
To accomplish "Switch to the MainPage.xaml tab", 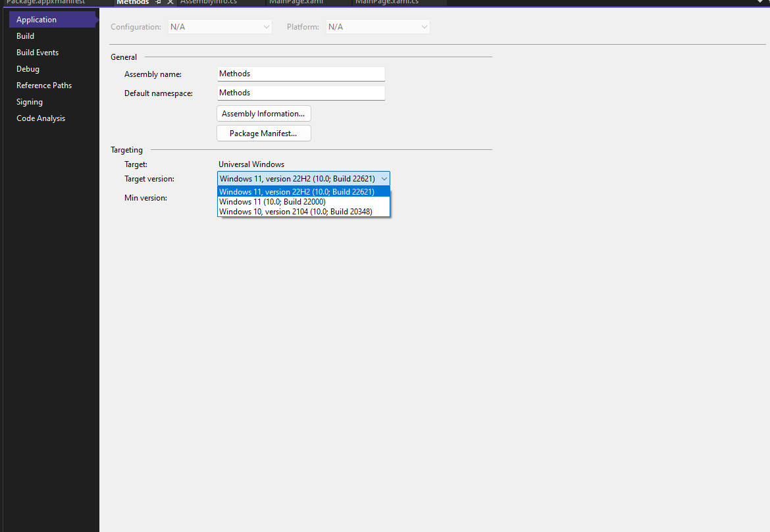I will click(296, 3).
